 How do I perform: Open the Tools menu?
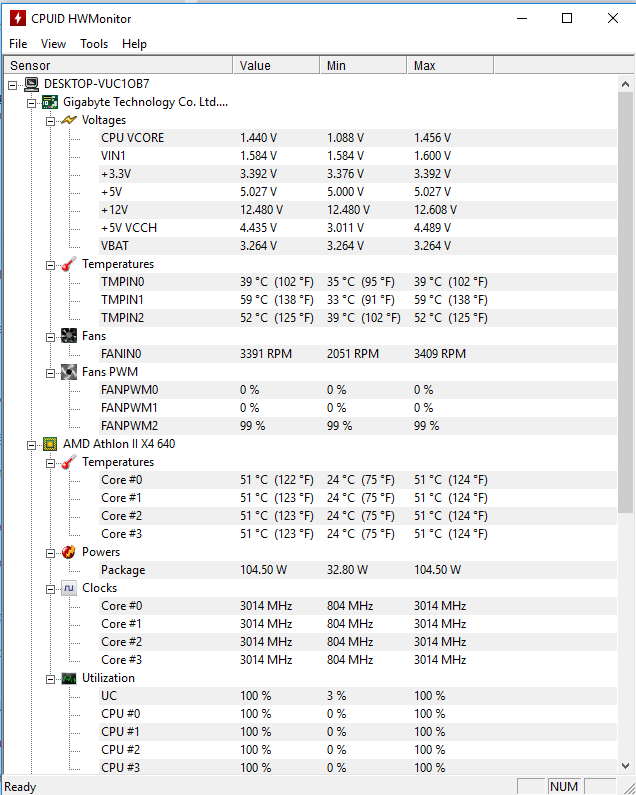point(94,44)
